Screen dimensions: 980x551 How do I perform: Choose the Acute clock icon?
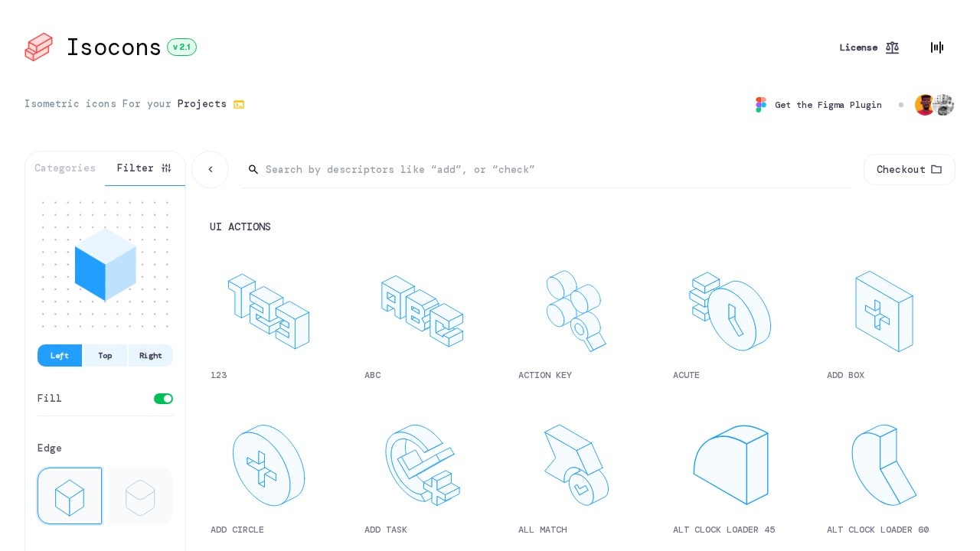(x=730, y=311)
